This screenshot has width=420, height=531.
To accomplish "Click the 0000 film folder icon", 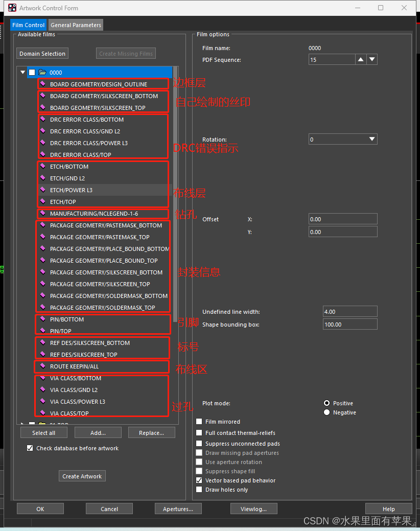I will point(42,73).
